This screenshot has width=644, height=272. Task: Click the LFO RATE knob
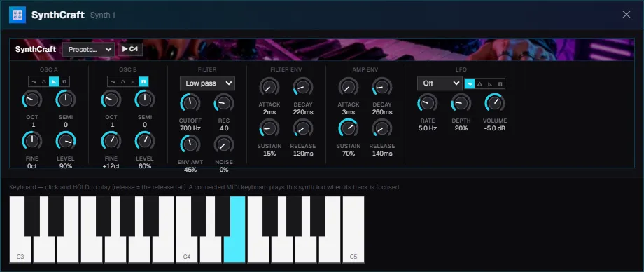click(x=428, y=103)
